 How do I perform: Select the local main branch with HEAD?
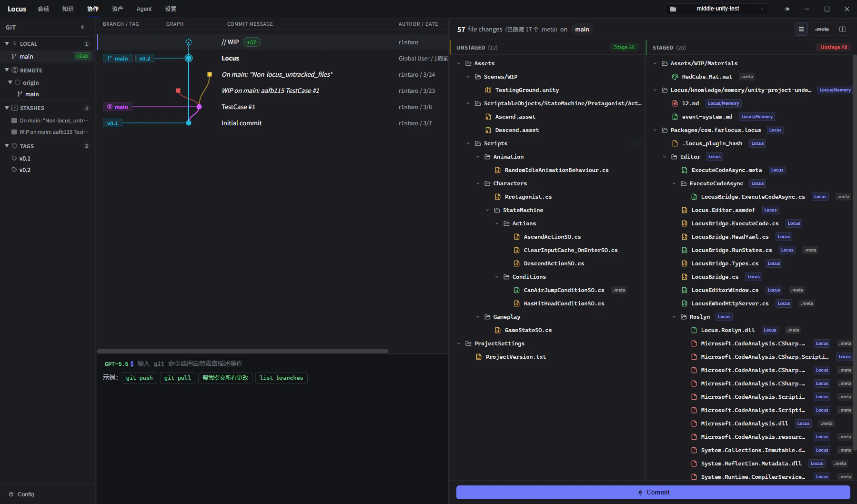[48, 56]
